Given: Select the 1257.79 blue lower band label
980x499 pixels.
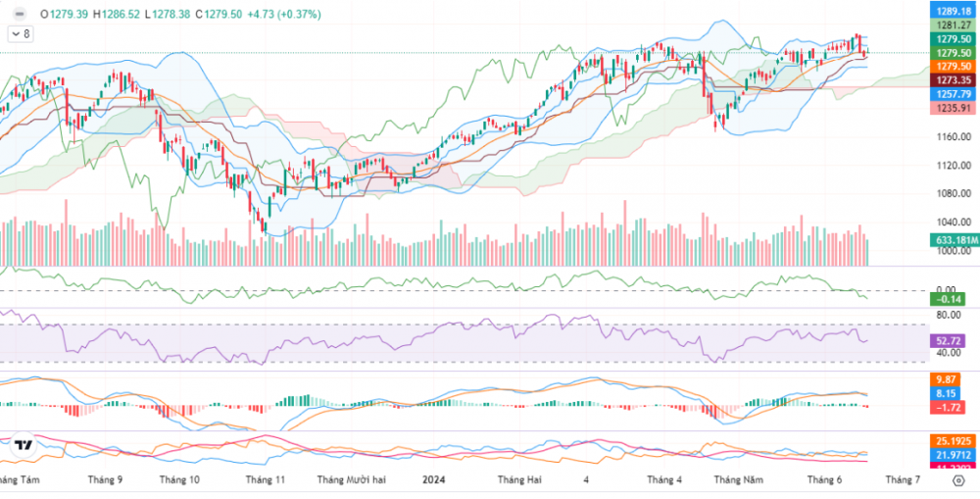Looking at the screenshot, I should [x=953, y=94].
